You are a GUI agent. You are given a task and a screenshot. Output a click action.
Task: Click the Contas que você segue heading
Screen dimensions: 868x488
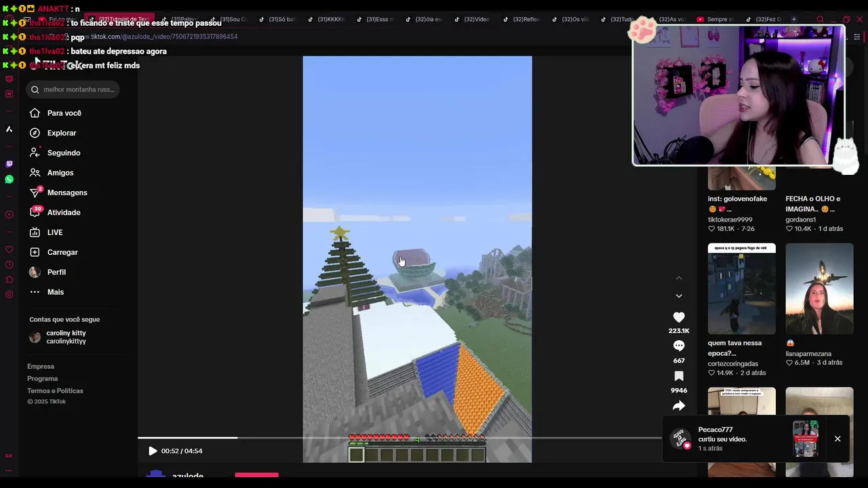(x=64, y=319)
